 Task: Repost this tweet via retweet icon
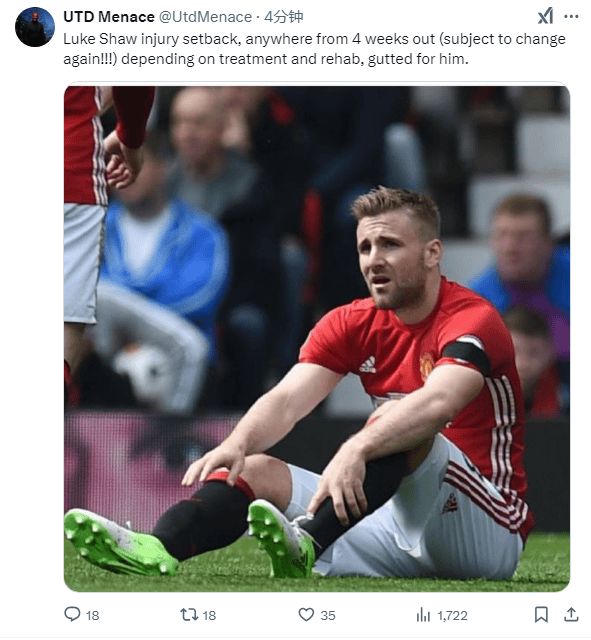click(x=189, y=614)
